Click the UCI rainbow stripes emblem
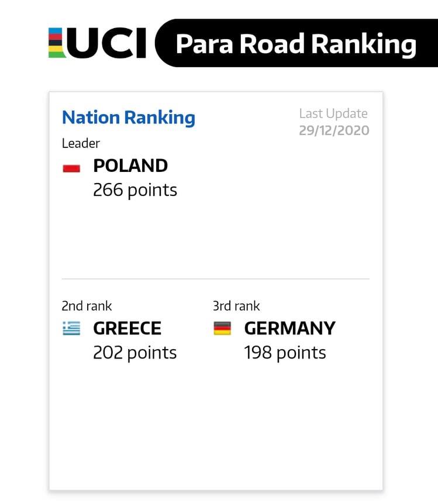The height and width of the screenshot is (504, 438). 57,43
